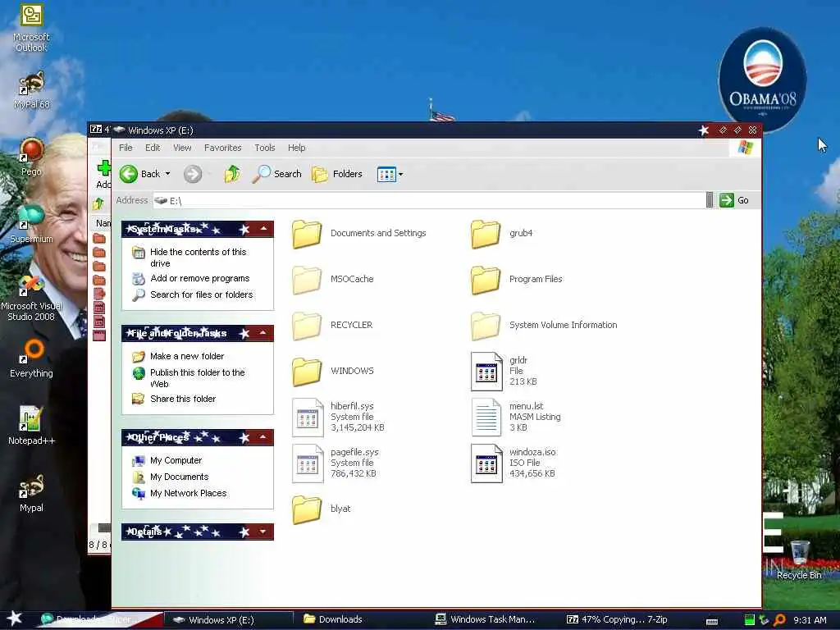The width and height of the screenshot is (840, 630).
Task: Select the Everything search desktop icon
Action: pyautogui.click(x=31, y=359)
